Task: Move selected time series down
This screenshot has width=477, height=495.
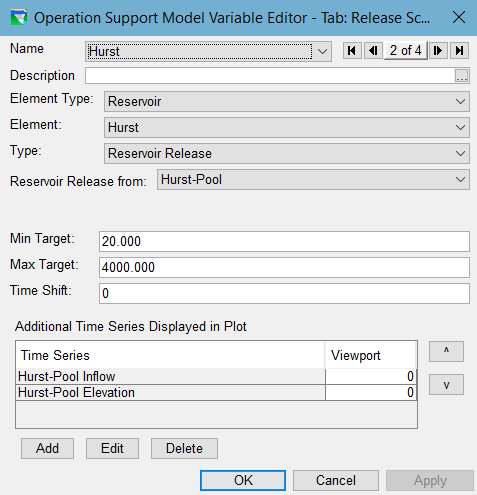Action: [x=446, y=385]
